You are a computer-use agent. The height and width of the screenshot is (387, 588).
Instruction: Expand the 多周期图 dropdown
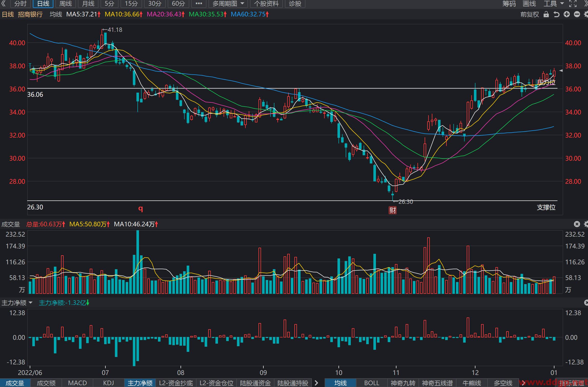(228, 4)
